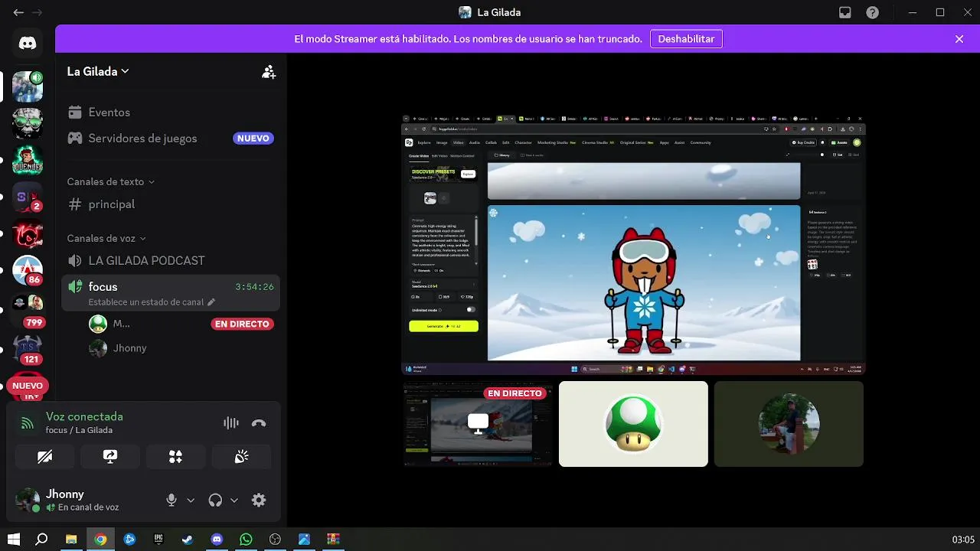
Task: Open the inbox icon in title bar
Action: click(x=845, y=12)
